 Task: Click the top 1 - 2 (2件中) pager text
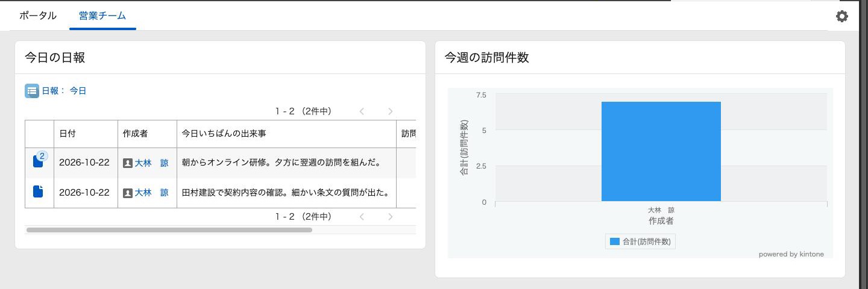tap(303, 111)
